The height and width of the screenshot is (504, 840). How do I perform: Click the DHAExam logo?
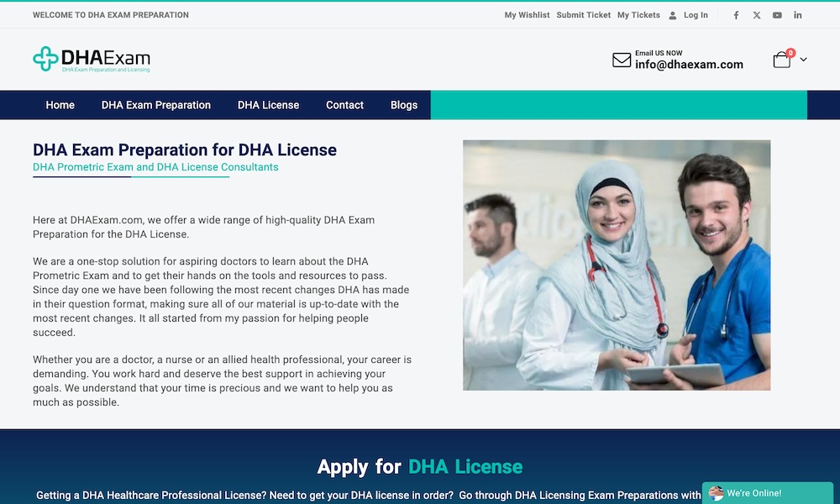pos(92,59)
